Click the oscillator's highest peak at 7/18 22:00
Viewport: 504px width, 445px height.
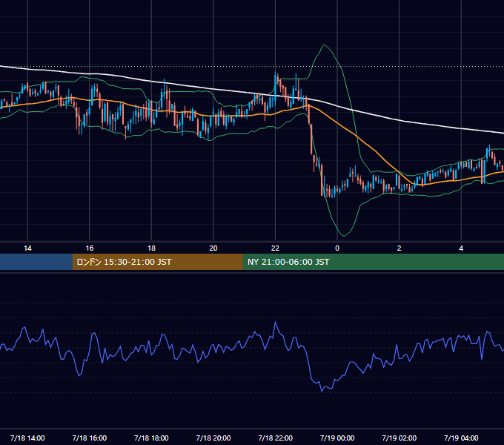click(275, 322)
